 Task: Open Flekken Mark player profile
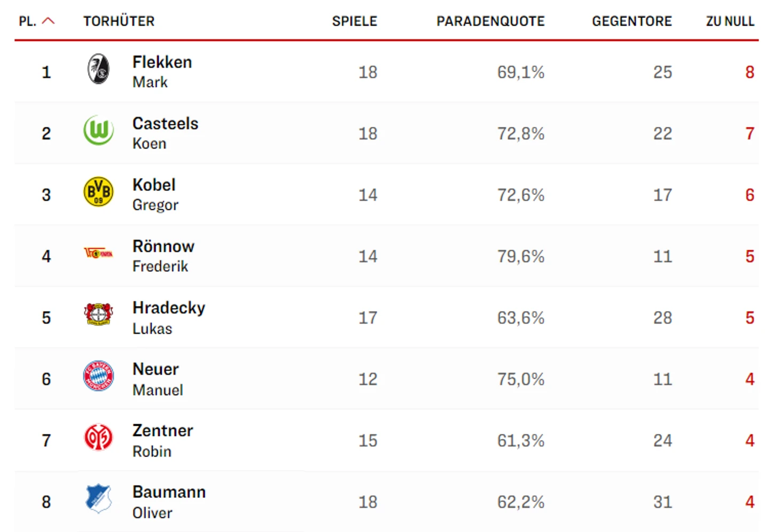pos(162,72)
